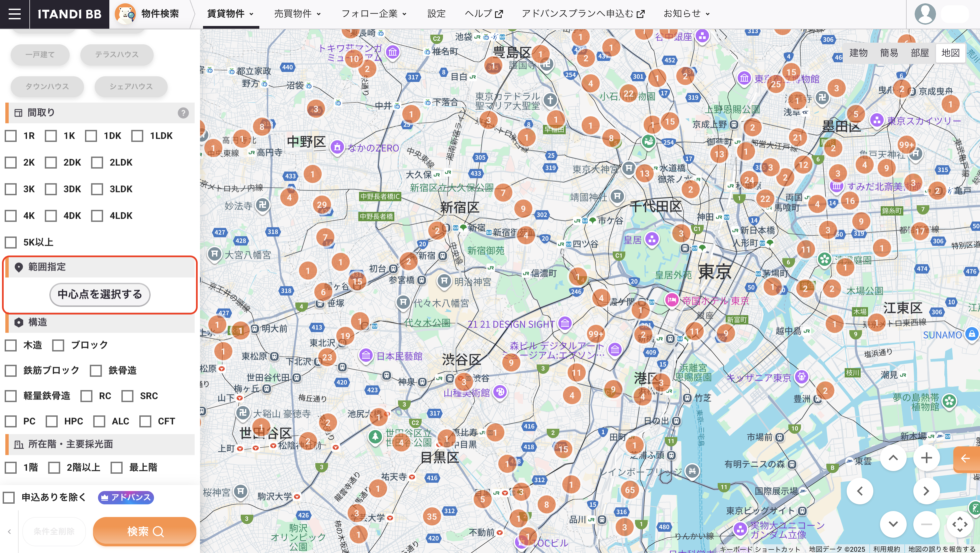This screenshot has height=553, width=980.
Task: Pan map right with arrow
Action: coord(926,491)
